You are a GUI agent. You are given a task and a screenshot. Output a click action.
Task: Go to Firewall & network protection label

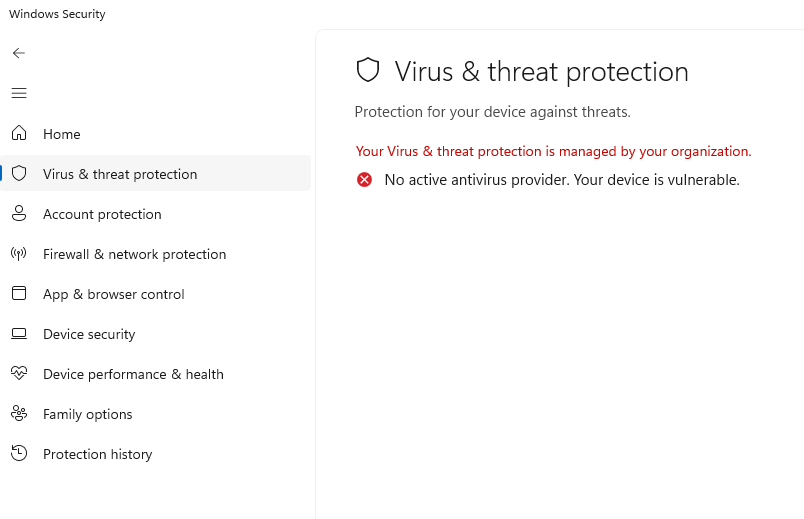[134, 254]
